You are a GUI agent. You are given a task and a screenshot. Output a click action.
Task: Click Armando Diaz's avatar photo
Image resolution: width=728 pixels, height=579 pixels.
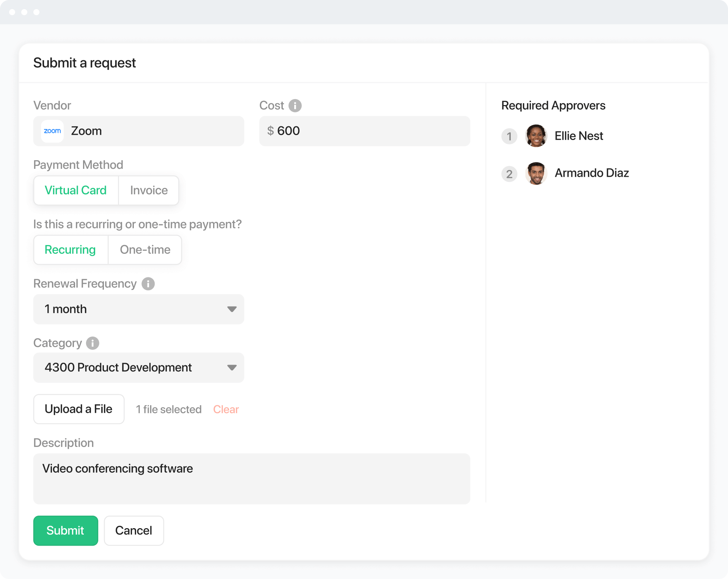(536, 173)
